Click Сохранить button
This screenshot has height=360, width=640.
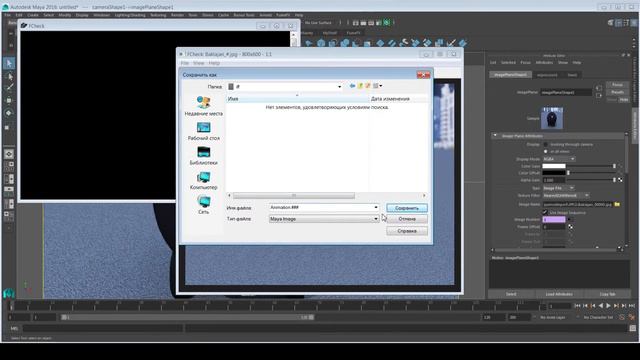click(407, 208)
